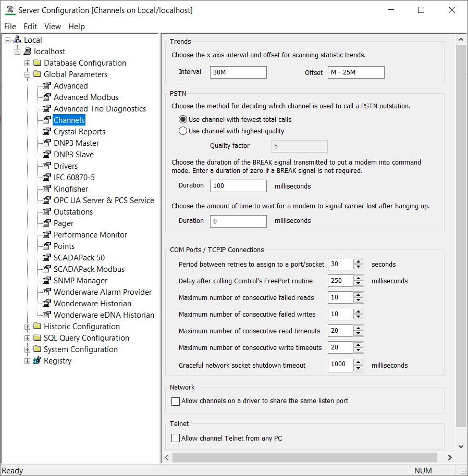This screenshot has width=468, height=476.
Task: Click the Trends Interval input field
Action: pos(238,72)
